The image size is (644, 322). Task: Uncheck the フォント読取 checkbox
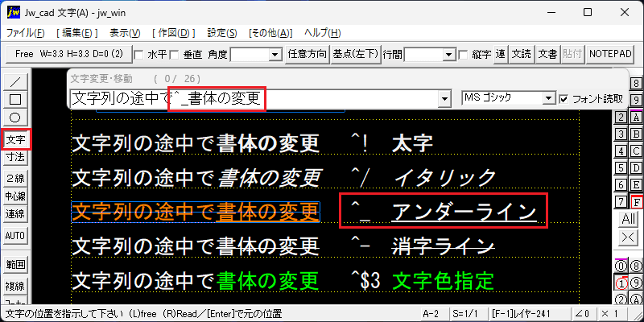[563, 99]
